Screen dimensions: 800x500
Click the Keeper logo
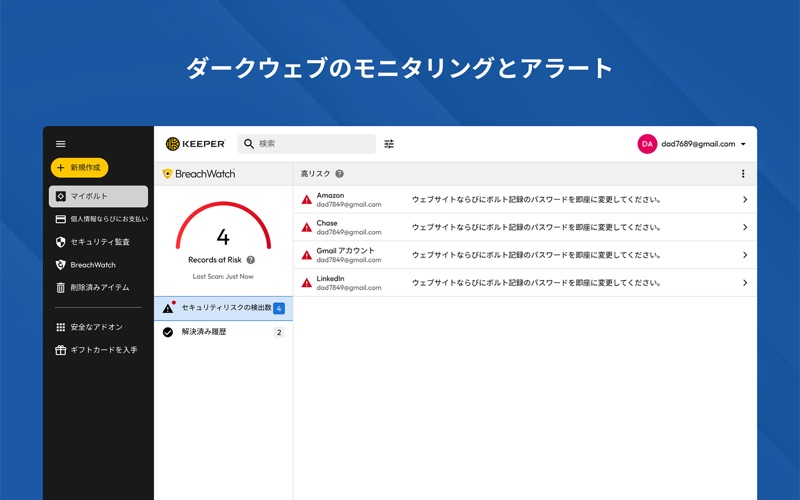195,144
